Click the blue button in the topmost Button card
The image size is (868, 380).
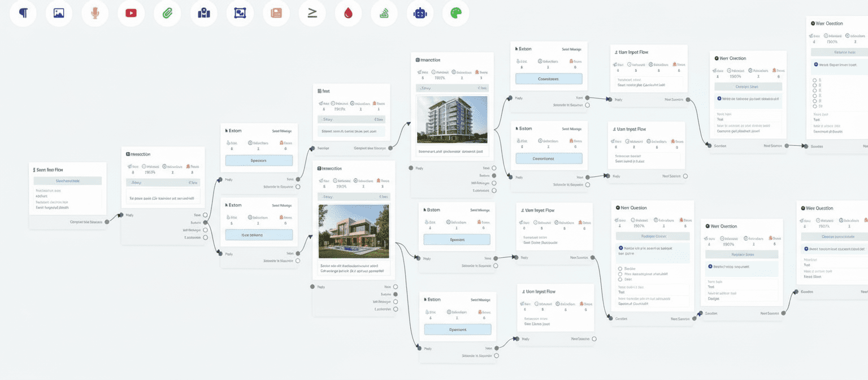[548, 79]
